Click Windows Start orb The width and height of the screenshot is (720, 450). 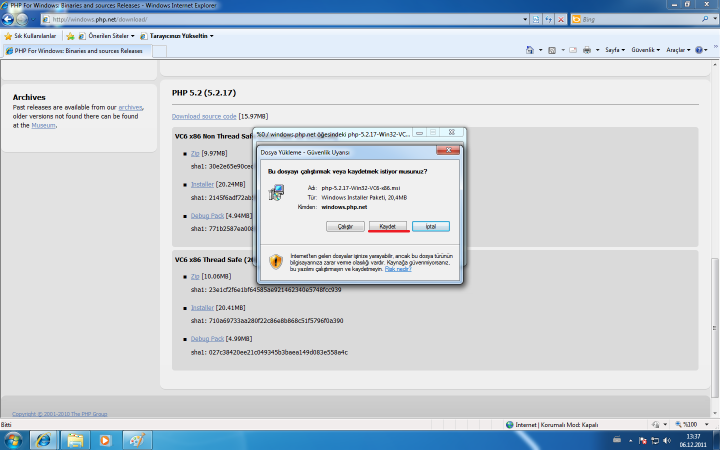13,439
